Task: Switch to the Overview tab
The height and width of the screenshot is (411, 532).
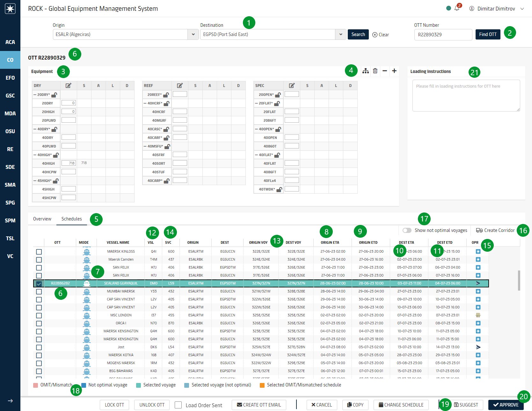Action: 42,219
